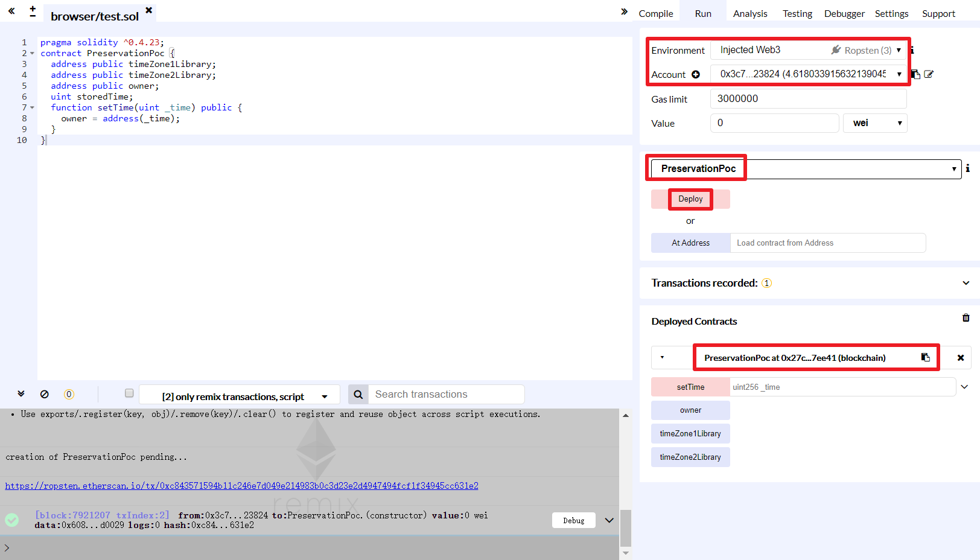Click the setTime function button
Viewport: 980px width, 560px height.
click(x=690, y=387)
